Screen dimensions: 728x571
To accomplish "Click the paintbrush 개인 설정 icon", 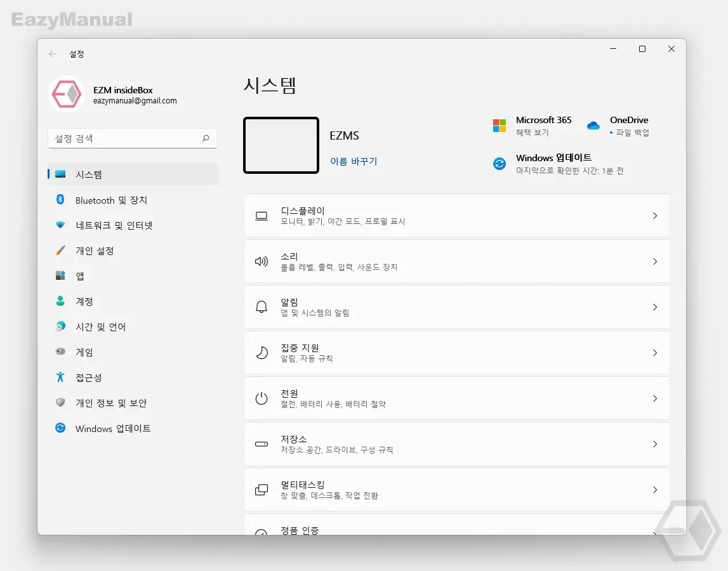I will 60,250.
